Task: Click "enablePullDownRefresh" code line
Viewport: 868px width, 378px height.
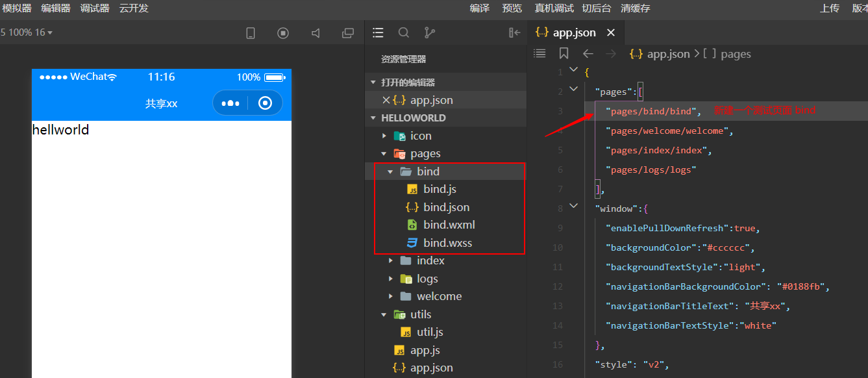Action: [x=682, y=229]
